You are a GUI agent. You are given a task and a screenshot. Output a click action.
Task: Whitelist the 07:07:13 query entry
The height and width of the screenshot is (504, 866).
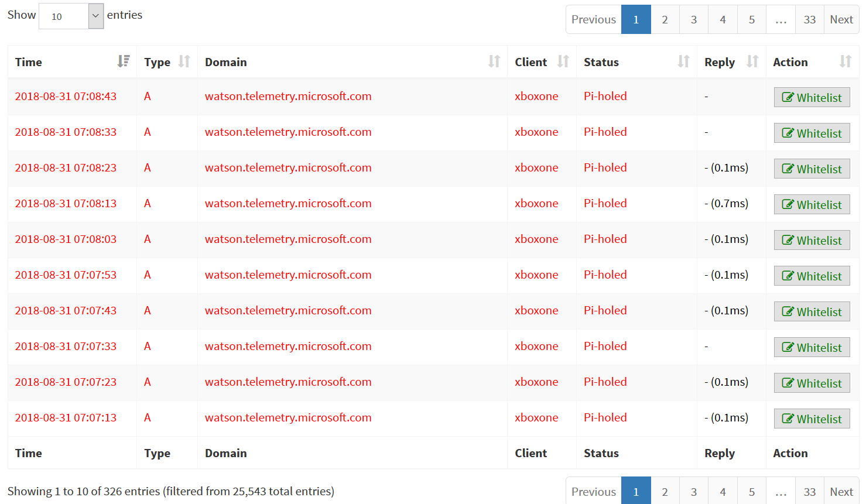[x=812, y=419]
